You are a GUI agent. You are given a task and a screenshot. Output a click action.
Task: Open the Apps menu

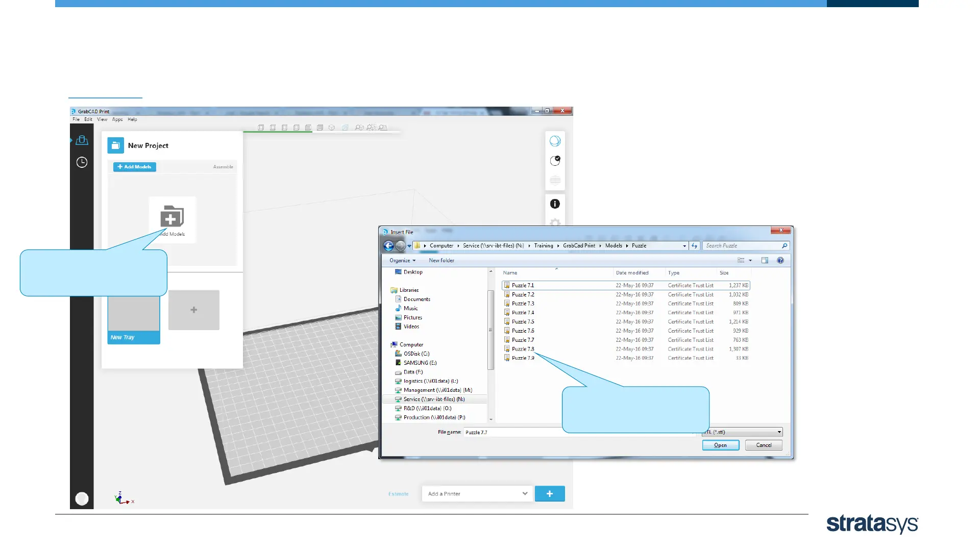[117, 119]
